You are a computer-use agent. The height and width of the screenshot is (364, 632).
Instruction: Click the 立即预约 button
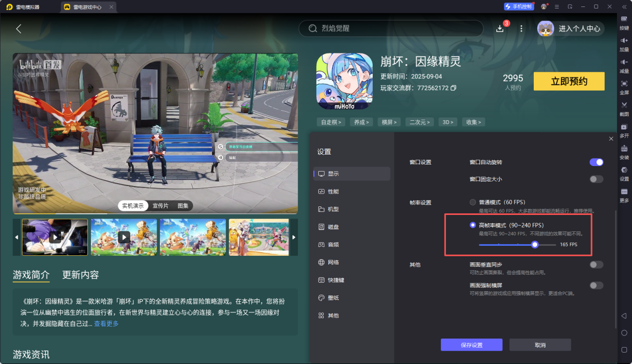569,82
